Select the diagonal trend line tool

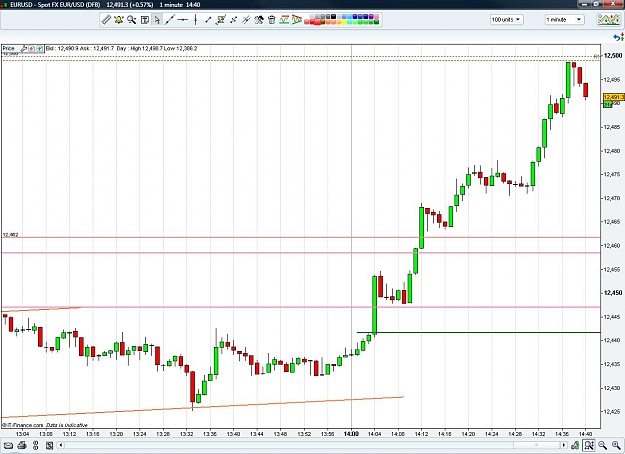(x=170, y=20)
